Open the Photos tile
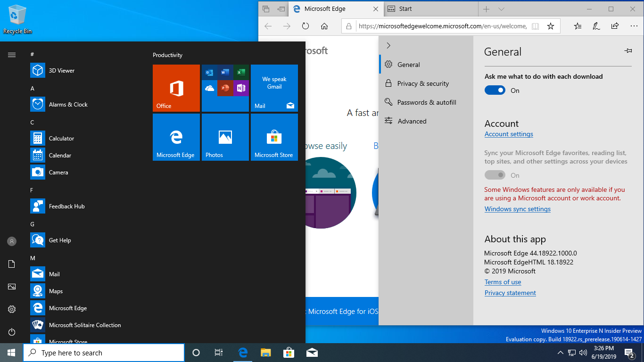Viewport: 644px width, 362px height. [225, 137]
